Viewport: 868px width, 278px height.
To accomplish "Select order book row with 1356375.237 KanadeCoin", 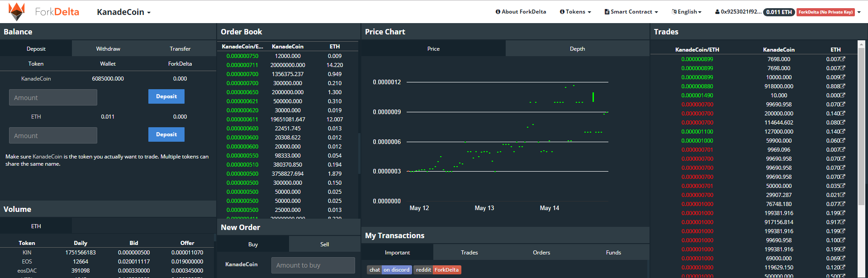I will [288, 74].
